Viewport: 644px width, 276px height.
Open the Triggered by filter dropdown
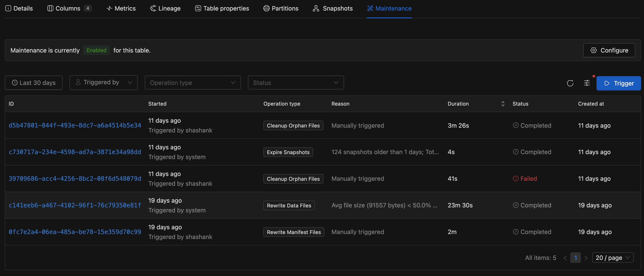pyautogui.click(x=103, y=83)
